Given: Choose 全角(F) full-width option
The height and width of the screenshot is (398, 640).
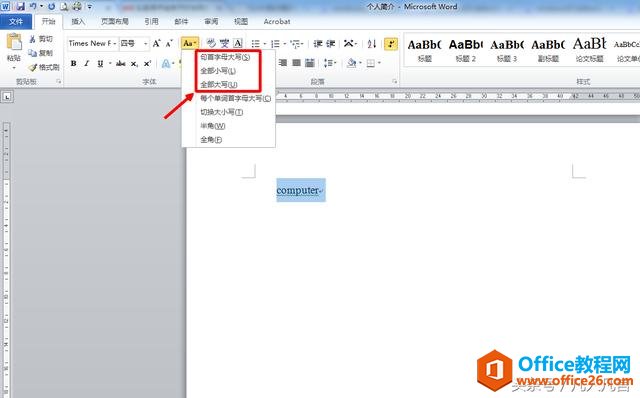Looking at the screenshot, I should pyautogui.click(x=229, y=140).
